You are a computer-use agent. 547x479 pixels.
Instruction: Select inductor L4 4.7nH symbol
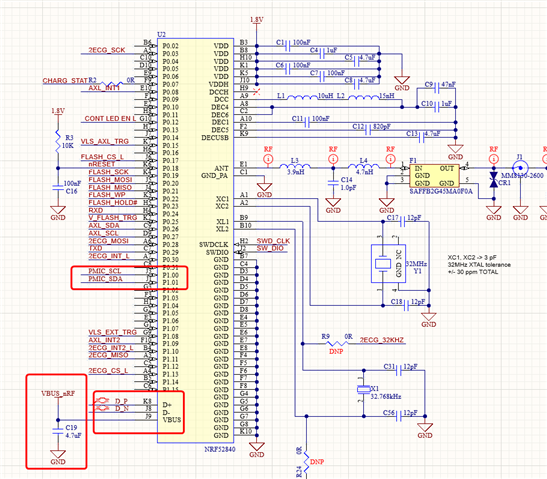(x=364, y=166)
